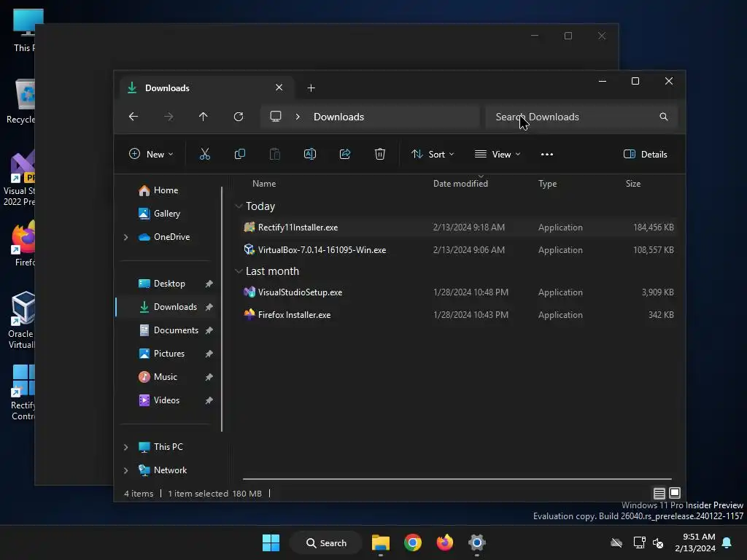
Task: Click the horizontal scrollbar in file list
Action: [457, 479]
